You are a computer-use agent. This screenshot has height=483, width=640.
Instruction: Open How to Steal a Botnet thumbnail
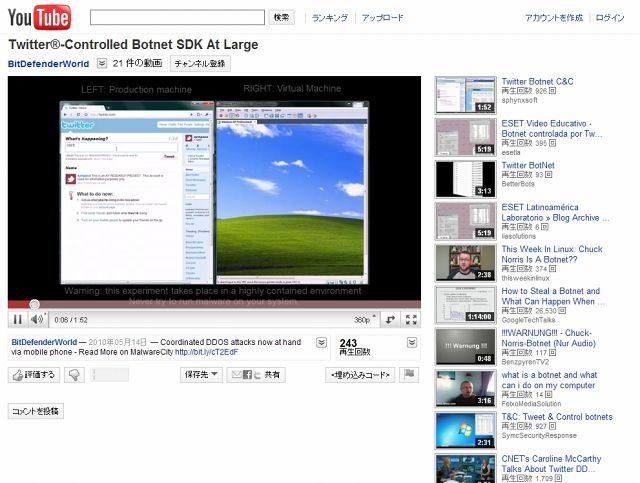point(466,305)
